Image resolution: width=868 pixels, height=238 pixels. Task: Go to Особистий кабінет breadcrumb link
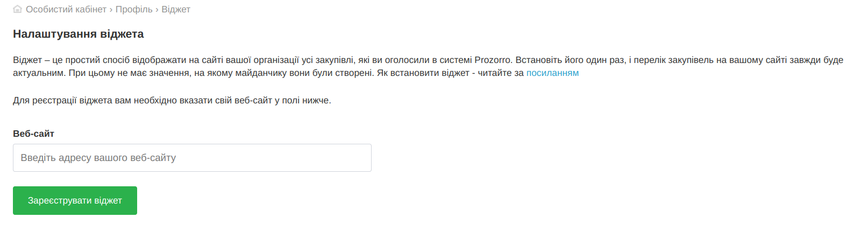[66, 9]
